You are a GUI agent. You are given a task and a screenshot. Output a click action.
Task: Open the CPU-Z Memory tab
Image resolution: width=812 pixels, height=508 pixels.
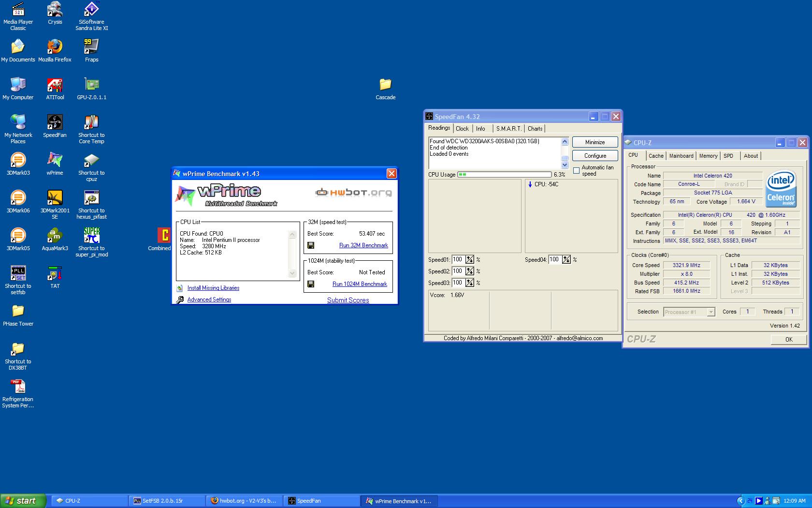[708, 156]
